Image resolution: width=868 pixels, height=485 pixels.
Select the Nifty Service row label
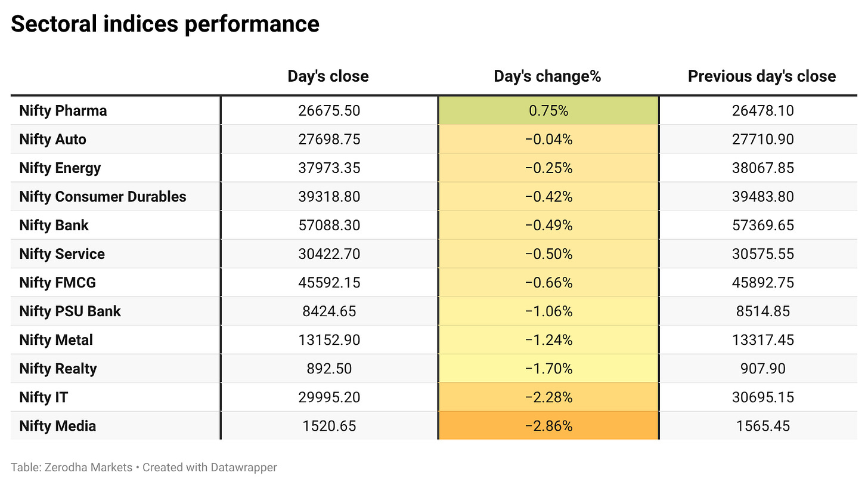pos(62,254)
